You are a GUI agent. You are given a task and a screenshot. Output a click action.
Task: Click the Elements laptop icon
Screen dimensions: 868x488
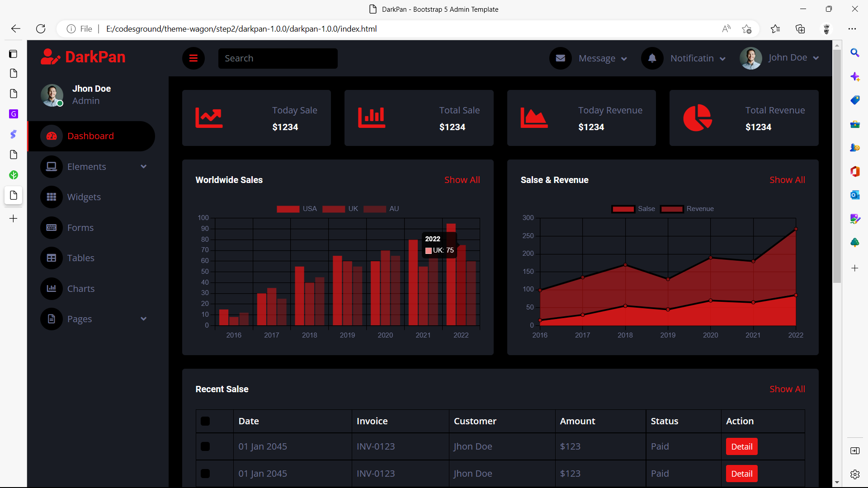tap(52, 167)
